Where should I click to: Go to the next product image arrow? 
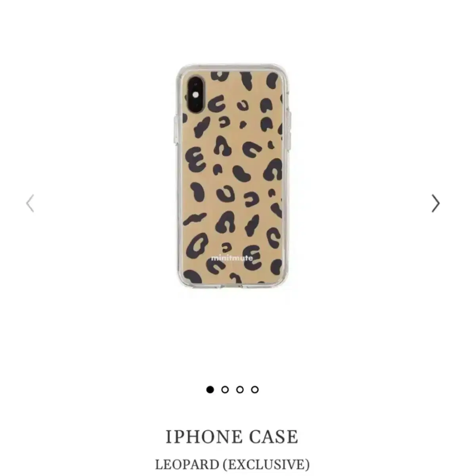pyautogui.click(x=435, y=203)
